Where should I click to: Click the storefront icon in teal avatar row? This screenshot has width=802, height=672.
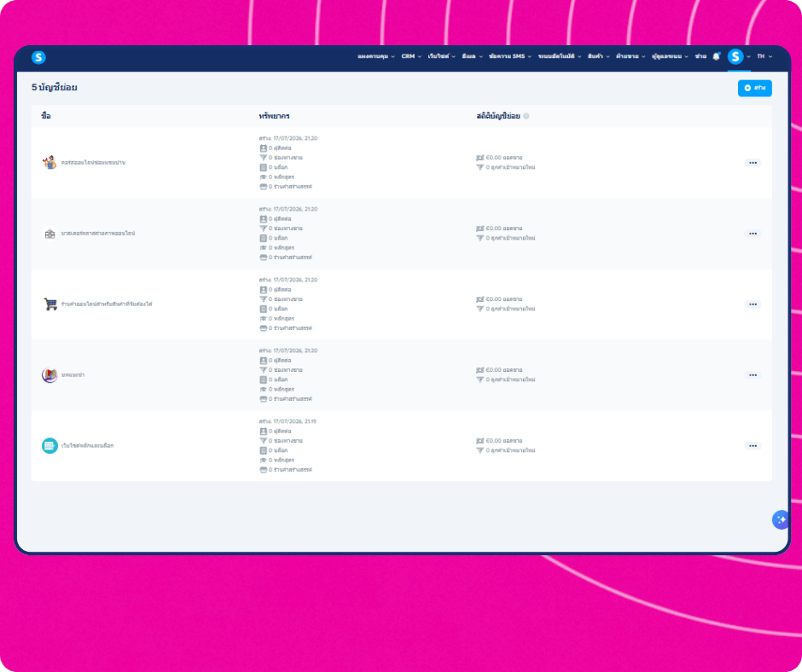coord(263,470)
